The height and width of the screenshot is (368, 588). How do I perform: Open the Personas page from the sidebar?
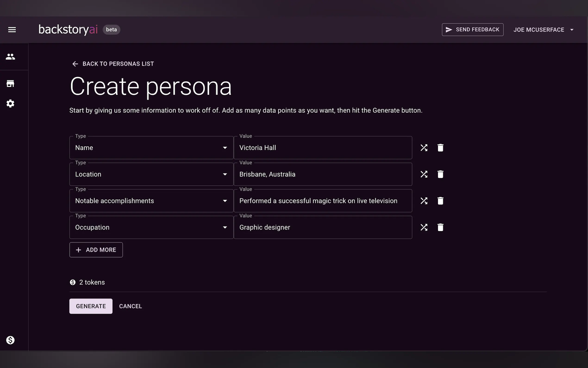pos(10,57)
